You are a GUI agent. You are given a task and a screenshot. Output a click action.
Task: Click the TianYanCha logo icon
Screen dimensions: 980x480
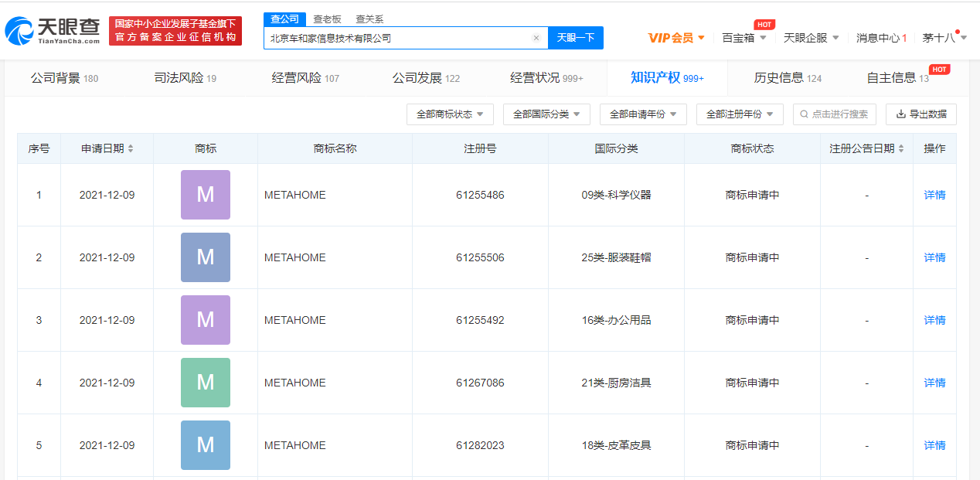pyautogui.click(x=19, y=32)
